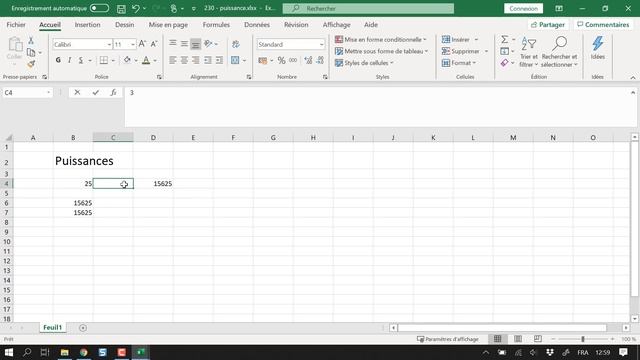This screenshot has height=360, width=640.
Task: Click the Name Box showing C4
Action: tap(27, 93)
